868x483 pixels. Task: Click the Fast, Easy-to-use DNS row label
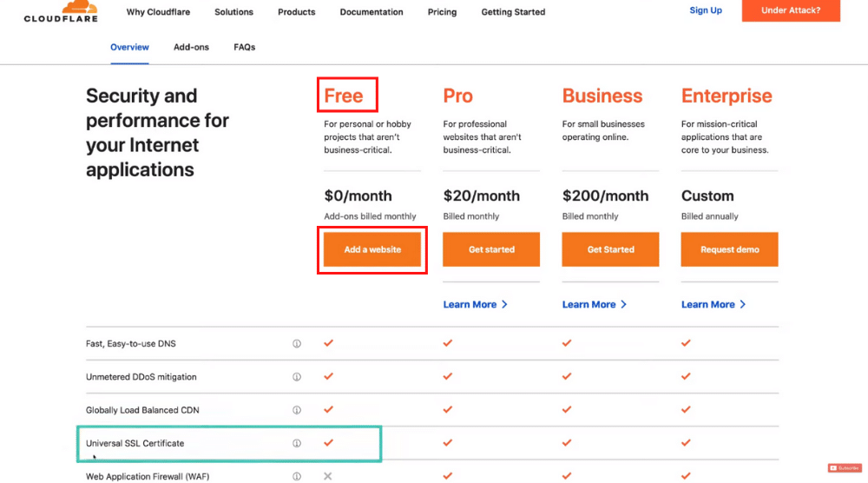(x=131, y=344)
